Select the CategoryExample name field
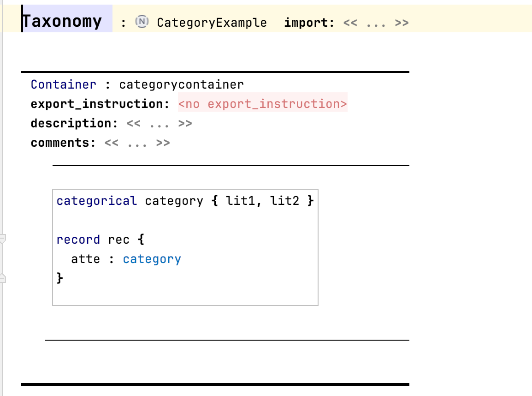This screenshot has height=396, width=532. point(212,22)
